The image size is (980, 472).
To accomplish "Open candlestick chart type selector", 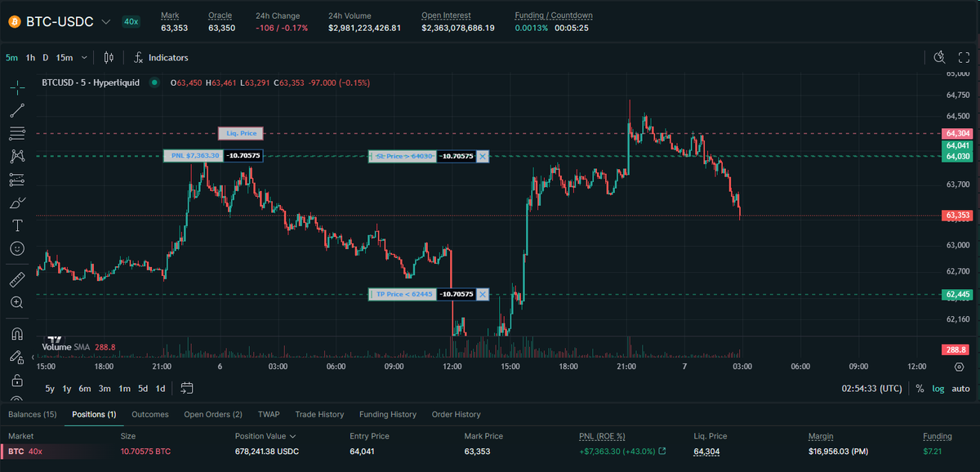I will [109, 57].
